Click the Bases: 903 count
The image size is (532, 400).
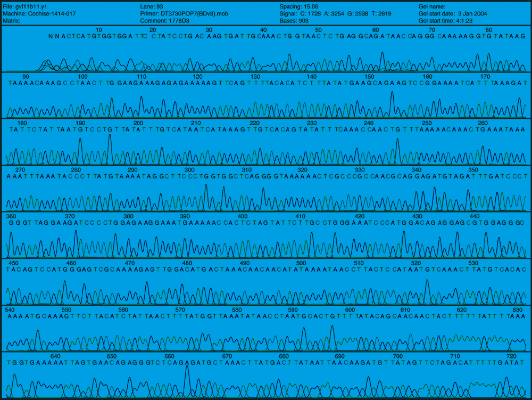tap(293, 20)
